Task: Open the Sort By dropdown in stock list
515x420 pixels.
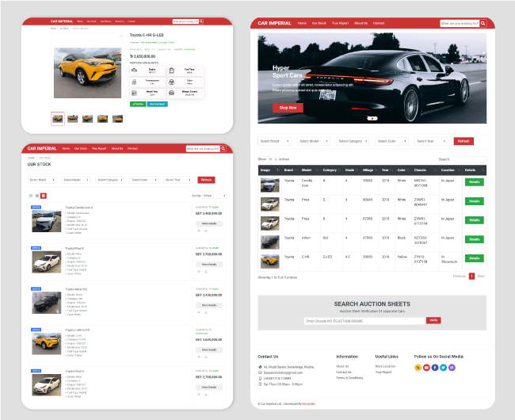Action: (214, 195)
